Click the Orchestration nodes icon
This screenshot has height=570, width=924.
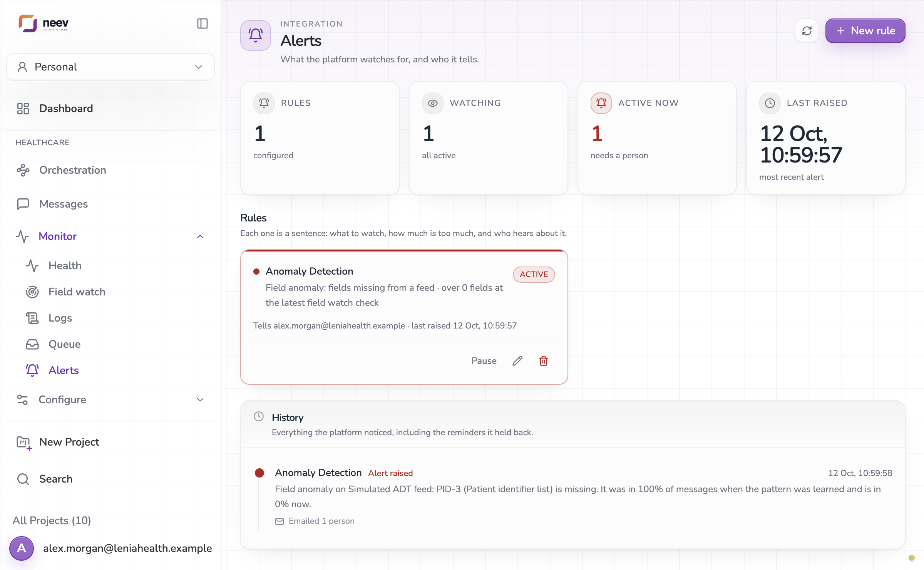point(23,170)
